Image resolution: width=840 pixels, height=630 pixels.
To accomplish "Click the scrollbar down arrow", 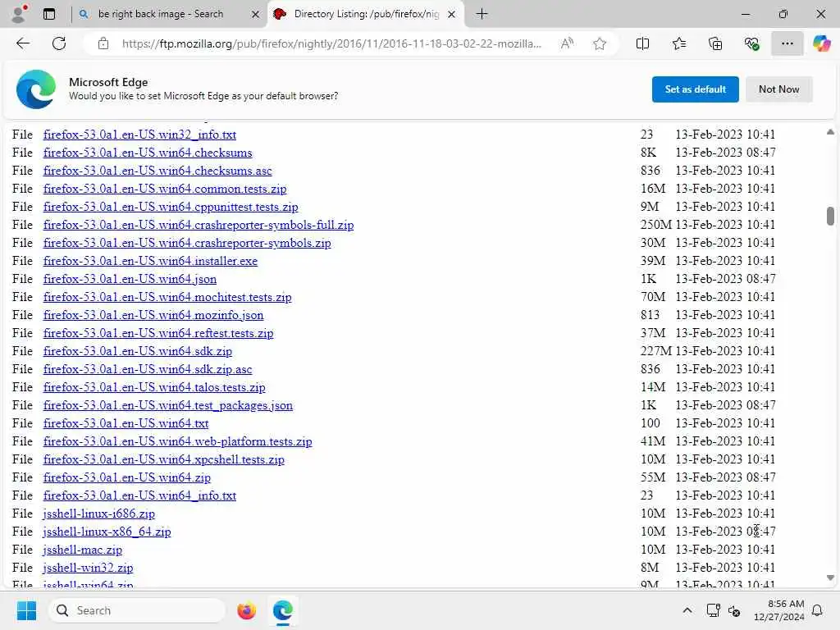I will coord(830,578).
